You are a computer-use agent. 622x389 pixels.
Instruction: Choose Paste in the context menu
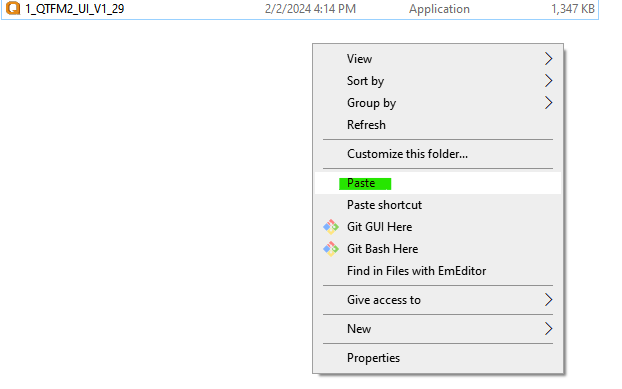[x=438, y=183]
